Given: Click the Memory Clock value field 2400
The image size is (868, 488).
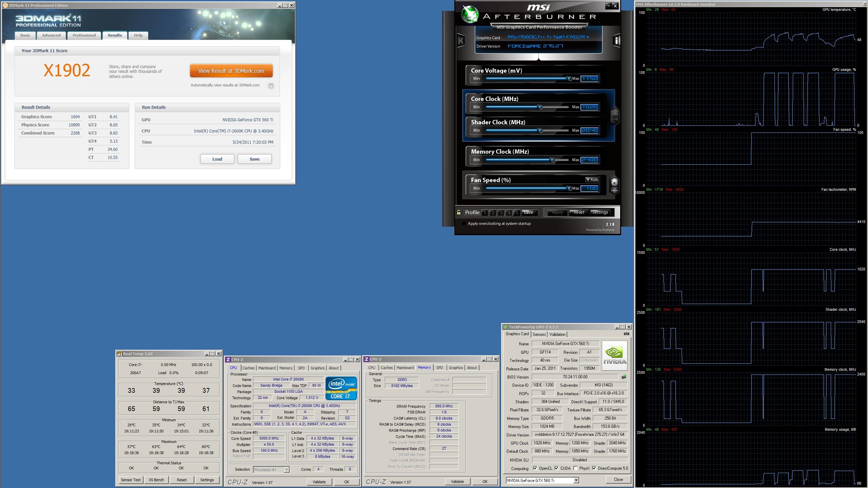Looking at the screenshot, I should [x=590, y=160].
